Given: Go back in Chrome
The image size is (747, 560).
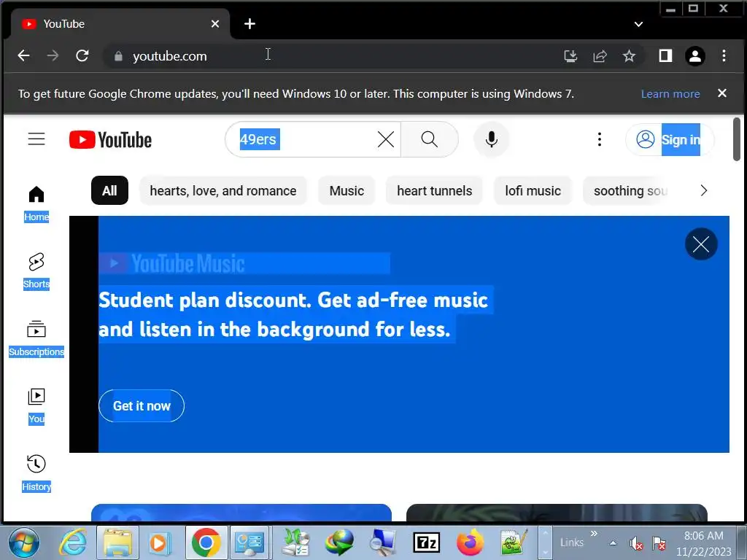Looking at the screenshot, I should tap(23, 55).
